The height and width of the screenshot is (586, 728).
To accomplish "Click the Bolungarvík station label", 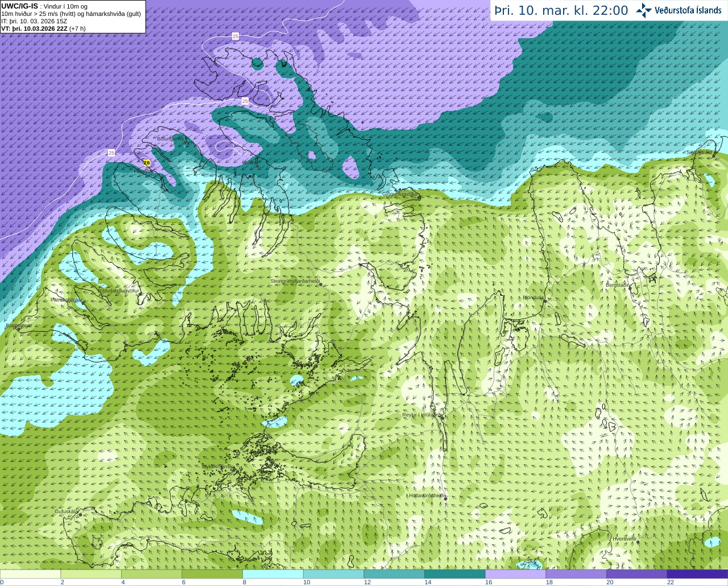I will (171, 138).
